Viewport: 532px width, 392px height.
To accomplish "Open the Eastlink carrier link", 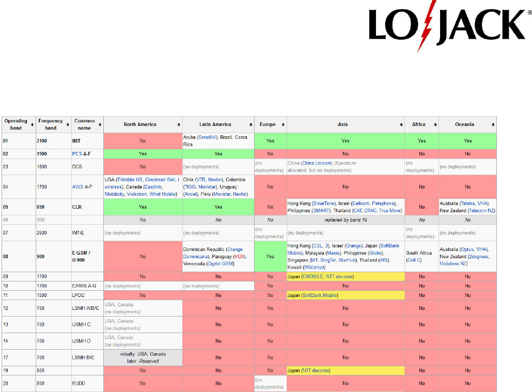I will (153, 186).
